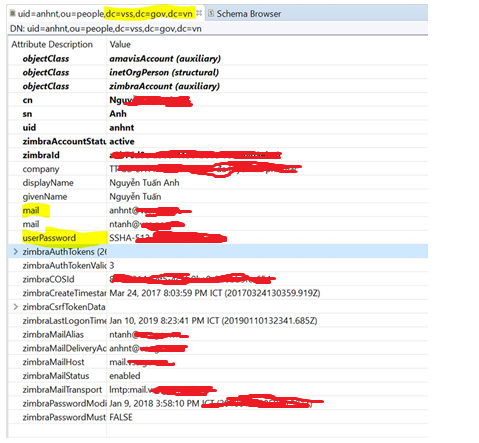Select the zimbraPasswordModifiedTime attribute

click(64, 404)
